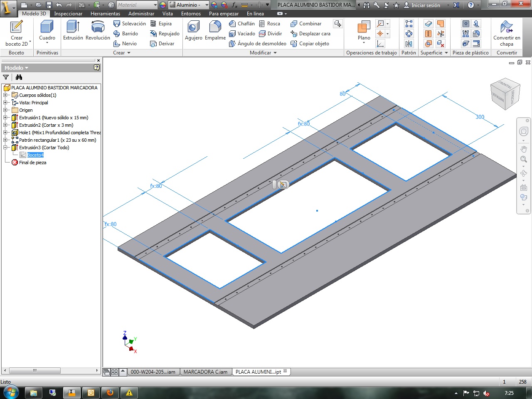
Task: Click the Agujero hole tool
Action: (x=194, y=30)
